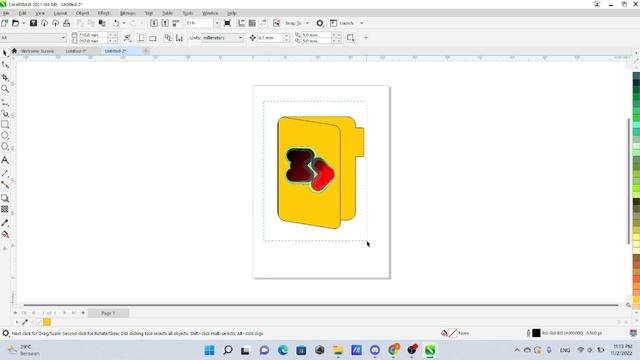This screenshot has height=360, width=640.
Task: Open the zoom level dropdown
Action: click(217, 23)
